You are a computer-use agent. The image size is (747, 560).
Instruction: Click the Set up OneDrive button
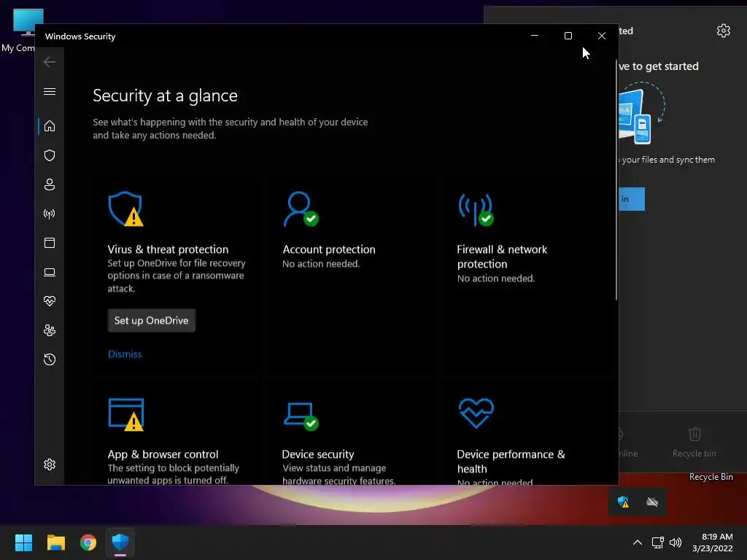(152, 321)
